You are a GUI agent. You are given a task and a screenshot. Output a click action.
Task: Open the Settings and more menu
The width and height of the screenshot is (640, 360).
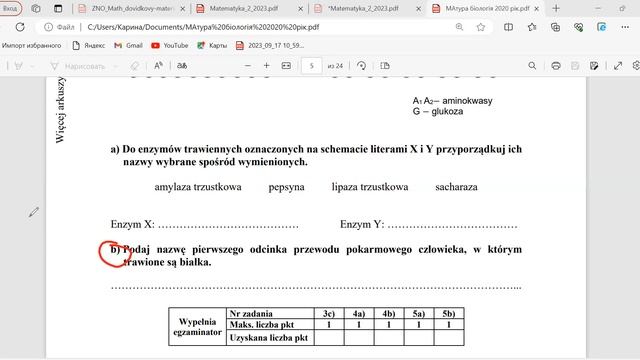pos(625,27)
